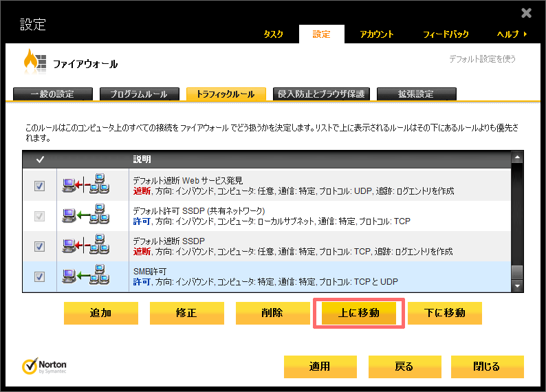The image size is (546, 392).
Task: Click the Norton by Symantec logo
Action: click(45, 366)
